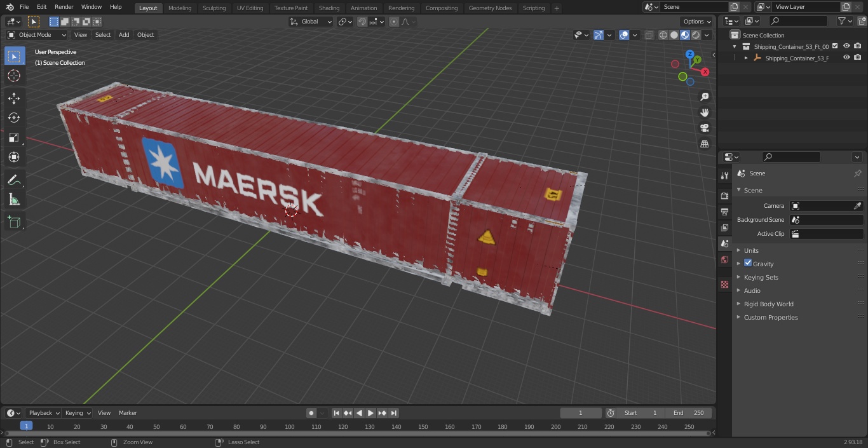This screenshot has width=868, height=448.
Task: Jump to the end frame
Action: [394, 413]
